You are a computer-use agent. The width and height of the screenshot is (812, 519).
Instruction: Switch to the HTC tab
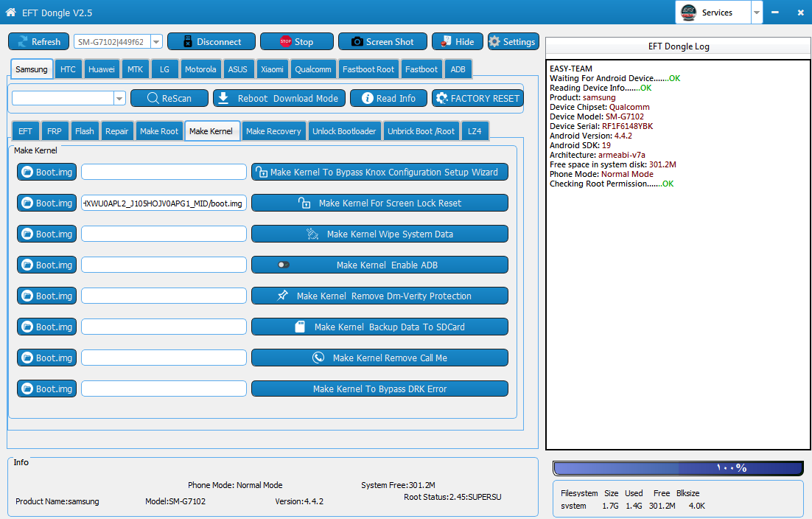(x=68, y=69)
